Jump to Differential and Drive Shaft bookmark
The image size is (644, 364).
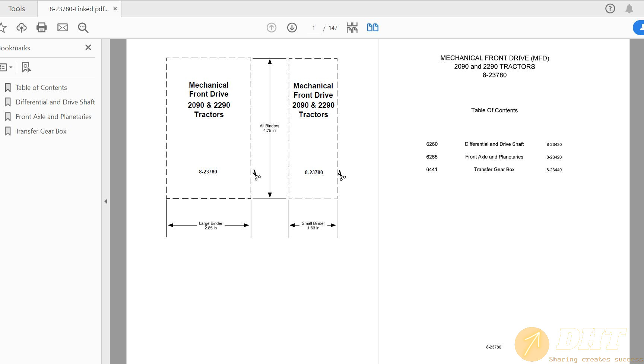(55, 102)
